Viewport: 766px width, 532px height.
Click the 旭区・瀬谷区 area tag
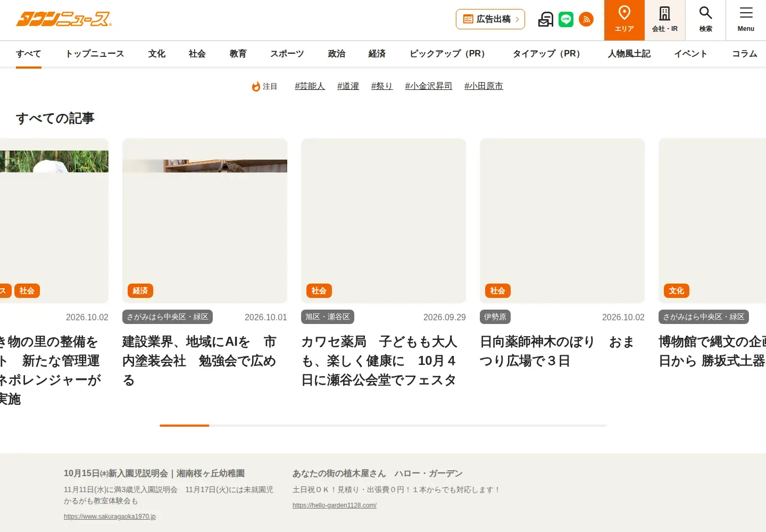[x=328, y=317]
